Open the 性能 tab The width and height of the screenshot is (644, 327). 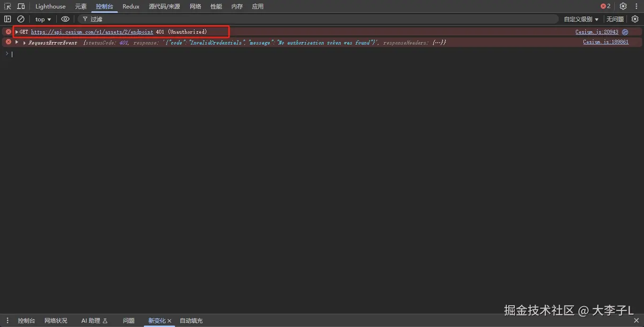[216, 7]
